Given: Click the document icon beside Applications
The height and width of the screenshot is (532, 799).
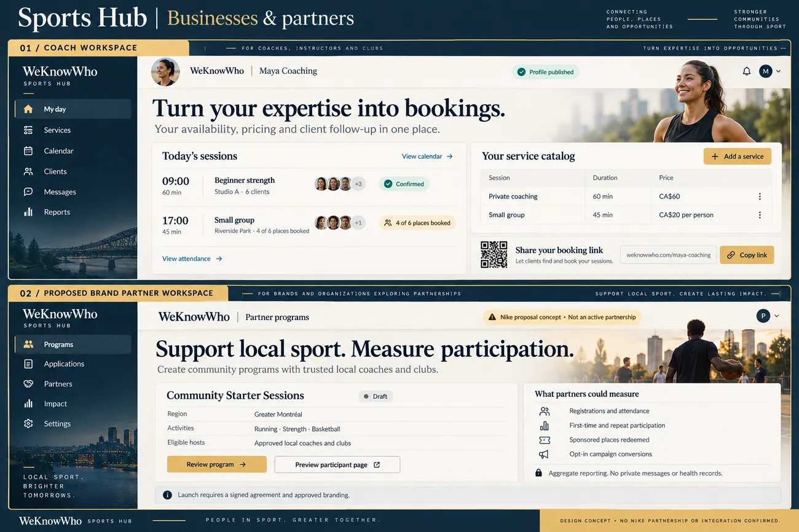Looking at the screenshot, I should coord(28,364).
